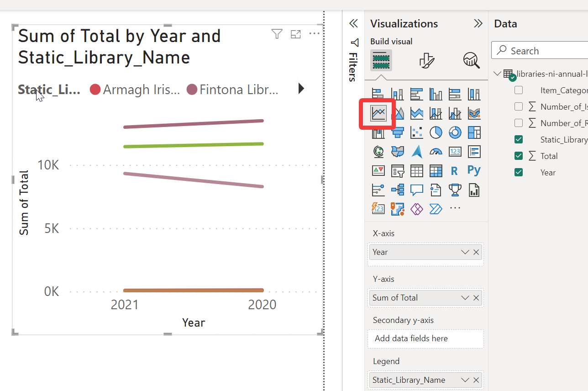Select the line chart visualization
Image resolution: width=588 pixels, height=391 pixels.
[378, 113]
